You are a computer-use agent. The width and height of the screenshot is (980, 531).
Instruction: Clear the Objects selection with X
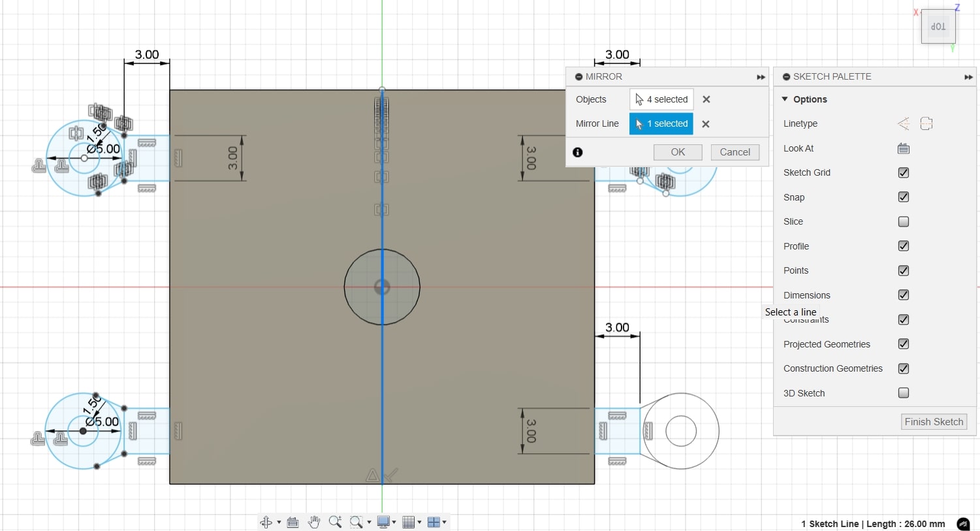(x=706, y=99)
